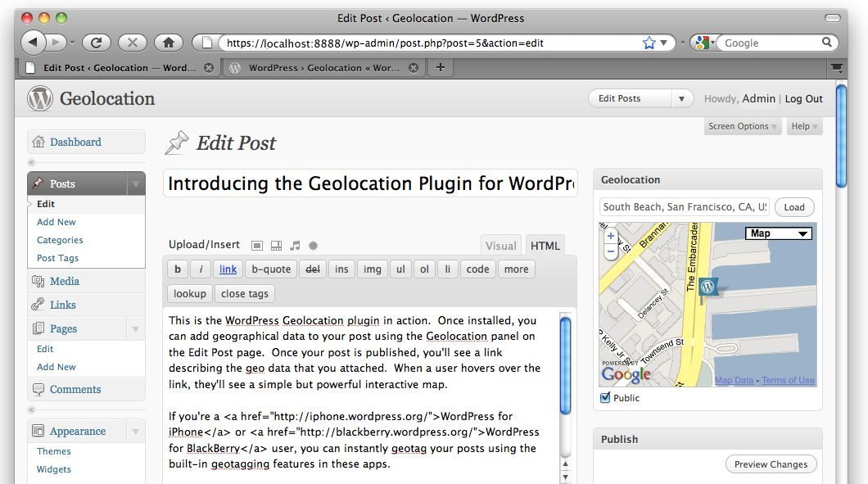The width and height of the screenshot is (868, 484).
Task: Click the Appearance sidebar icon
Action: (x=38, y=431)
